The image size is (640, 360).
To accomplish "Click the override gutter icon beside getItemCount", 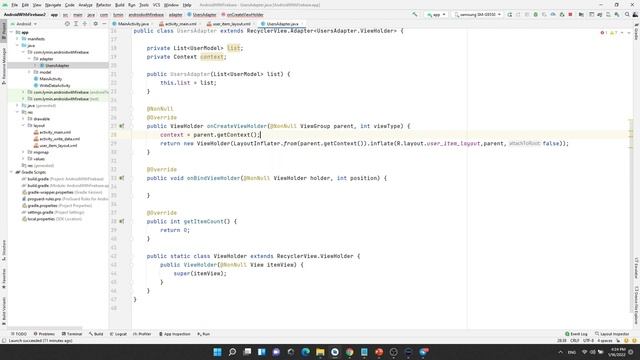I will point(122,221).
